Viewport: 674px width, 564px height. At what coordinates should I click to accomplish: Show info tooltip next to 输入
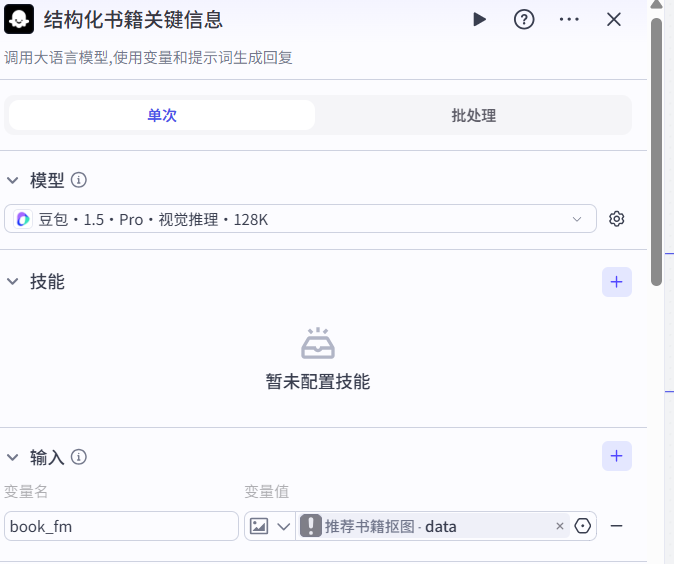(x=79, y=457)
